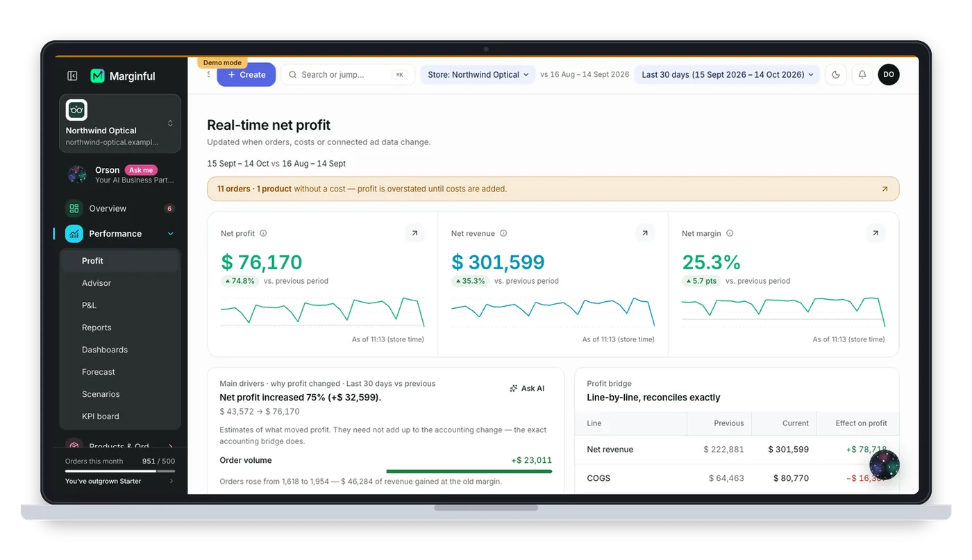972x560 pixels.
Task: Expand the You've outgrown Starter chevron
Action: point(171,481)
